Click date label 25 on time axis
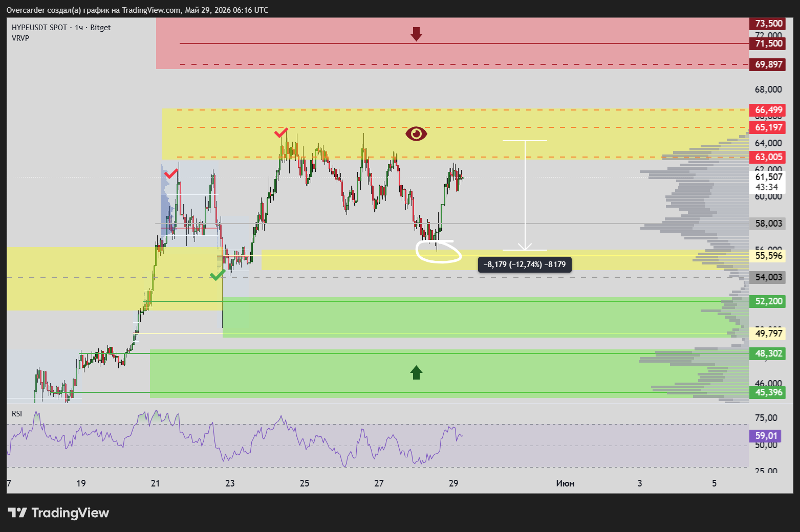Screen dimensions: 800x532 [305, 483]
